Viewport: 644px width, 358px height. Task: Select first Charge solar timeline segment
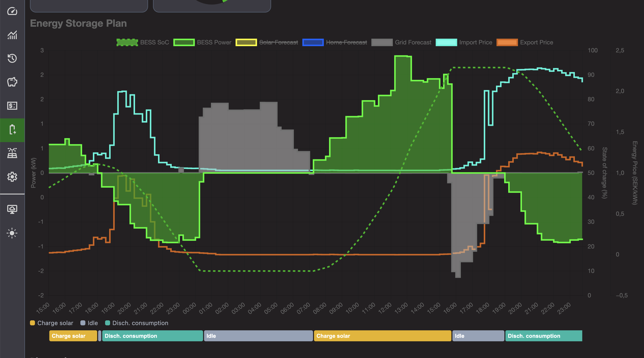tap(73, 336)
